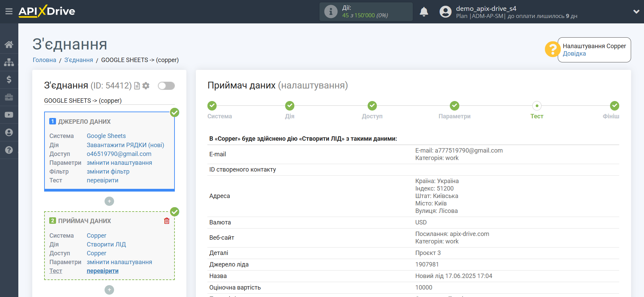
Task: Open the actions info icon
Action: click(x=331, y=12)
